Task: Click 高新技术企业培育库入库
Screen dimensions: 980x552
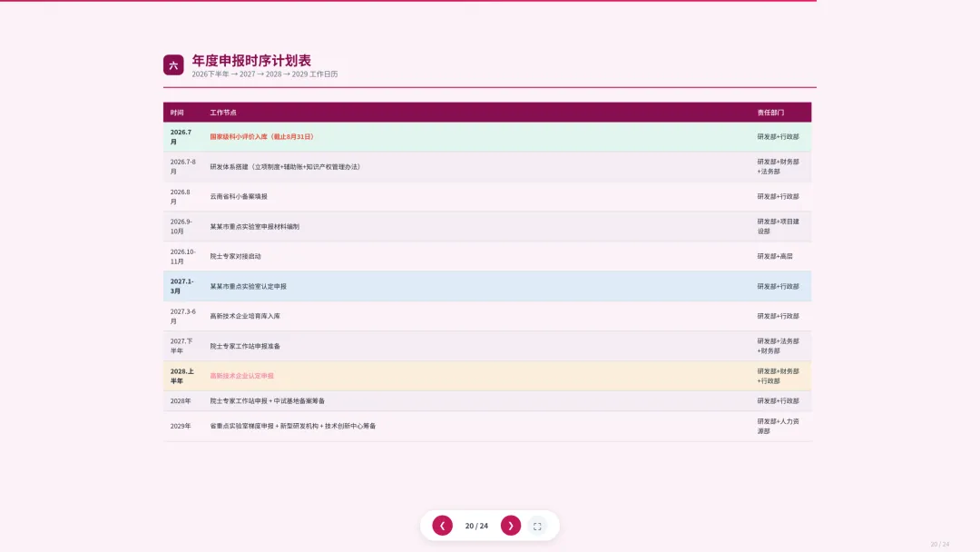Action: 245,316
